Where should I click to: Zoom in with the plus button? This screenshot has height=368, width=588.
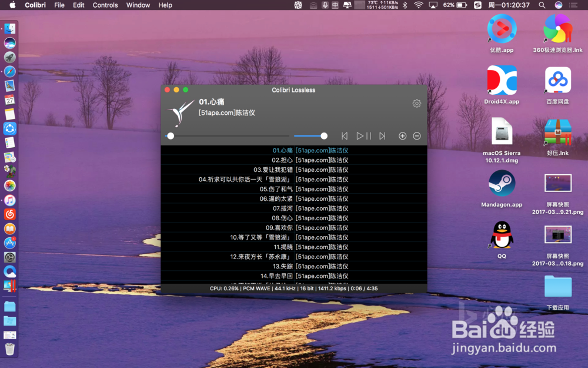402,135
